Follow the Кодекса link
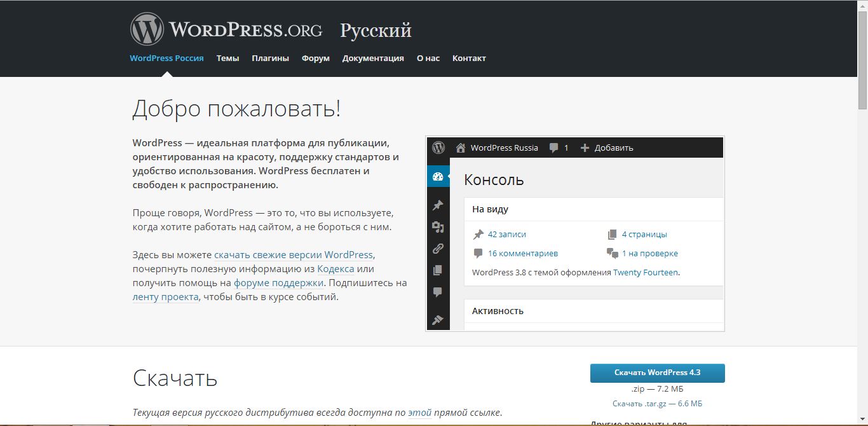Viewport: 868px width, 426px height. pyautogui.click(x=336, y=269)
